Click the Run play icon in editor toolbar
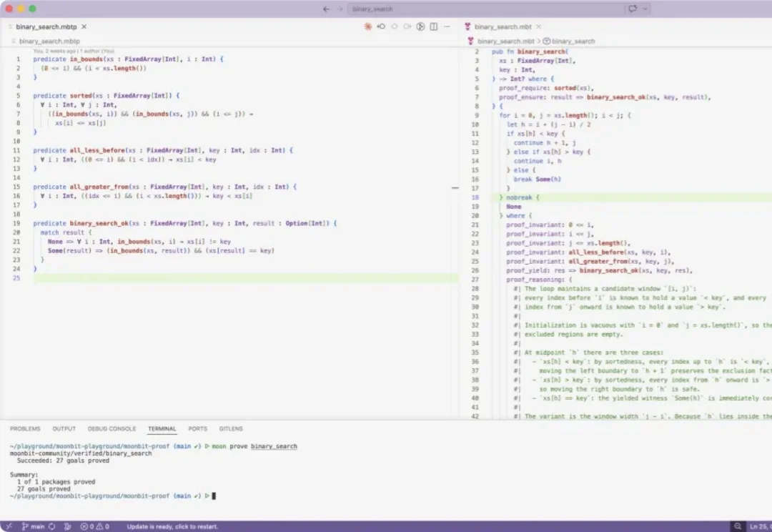 tap(421, 26)
